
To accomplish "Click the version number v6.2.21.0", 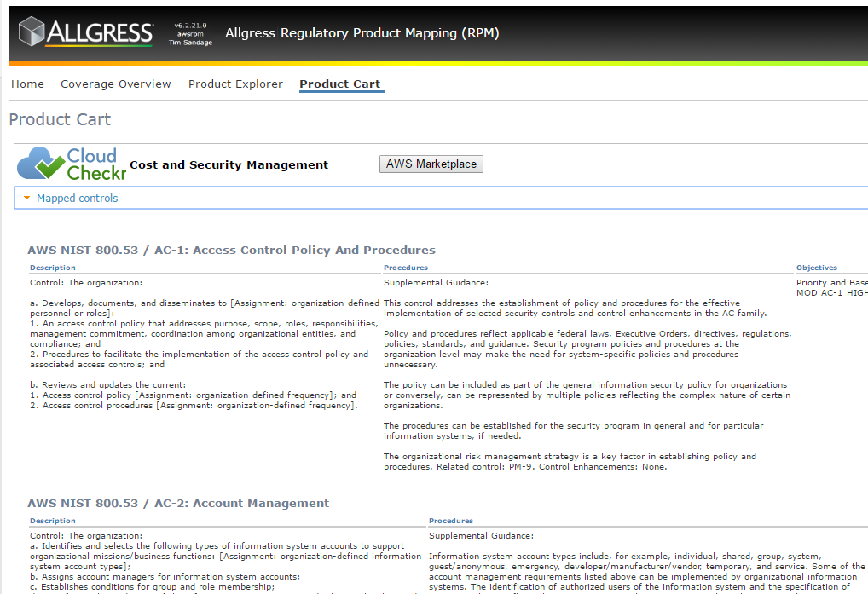I will [x=190, y=26].
